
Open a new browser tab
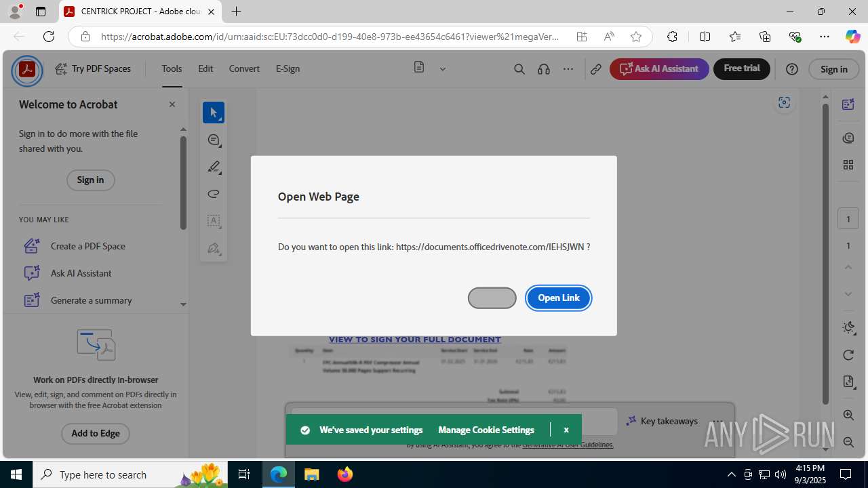236,12
